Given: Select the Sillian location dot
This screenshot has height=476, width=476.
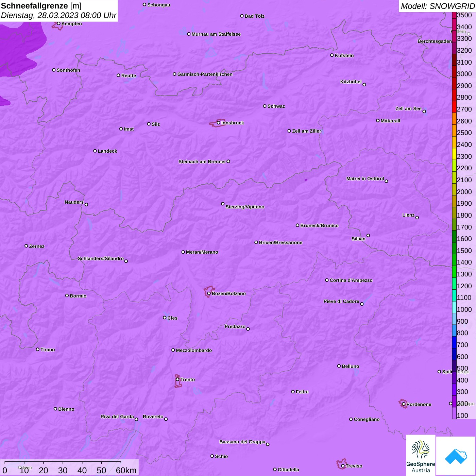Looking at the screenshot, I should click(x=368, y=235).
